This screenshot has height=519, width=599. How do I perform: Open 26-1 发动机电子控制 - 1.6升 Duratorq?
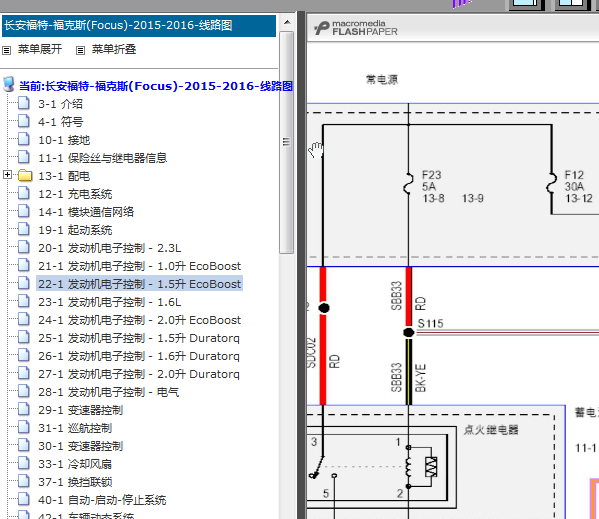(x=139, y=356)
